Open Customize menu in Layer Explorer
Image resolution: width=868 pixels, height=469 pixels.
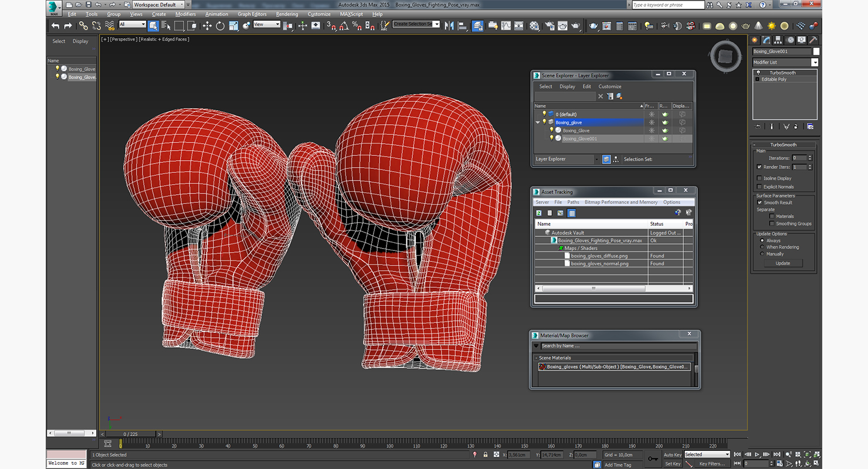[x=610, y=86]
